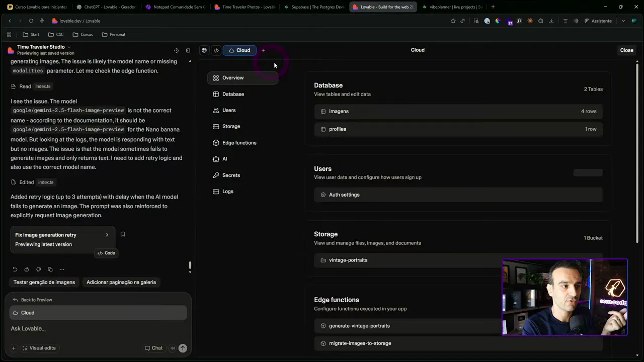Click the microphone icon beside Chat

pos(172,348)
